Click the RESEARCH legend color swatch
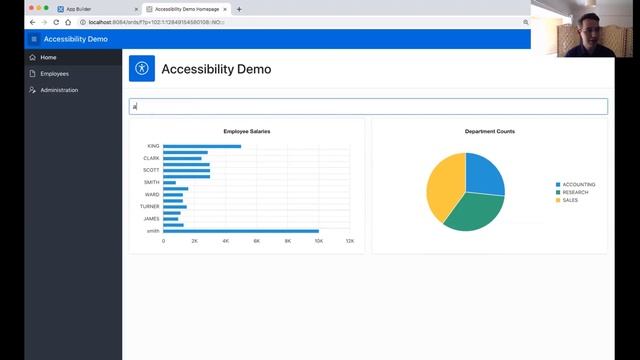Image resolution: width=640 pixels, height=360 pixels. (x=558, y=192)
